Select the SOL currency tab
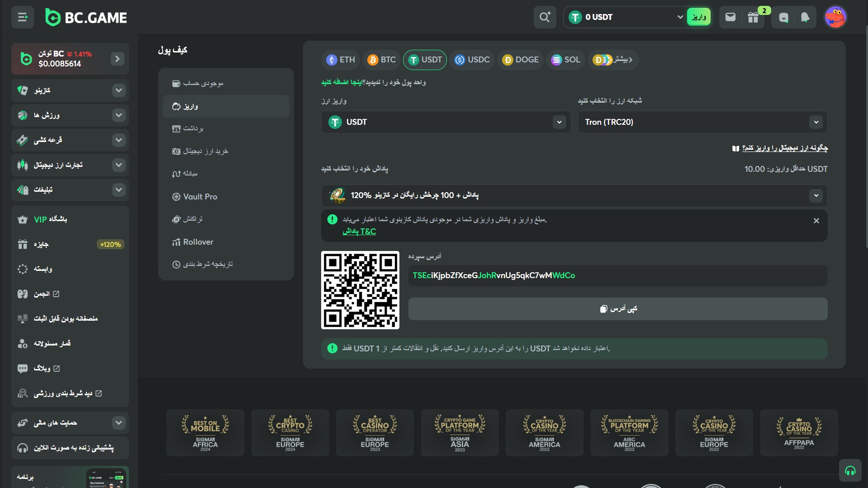Viewport: 868px width, 488px height. click(565, 60)
